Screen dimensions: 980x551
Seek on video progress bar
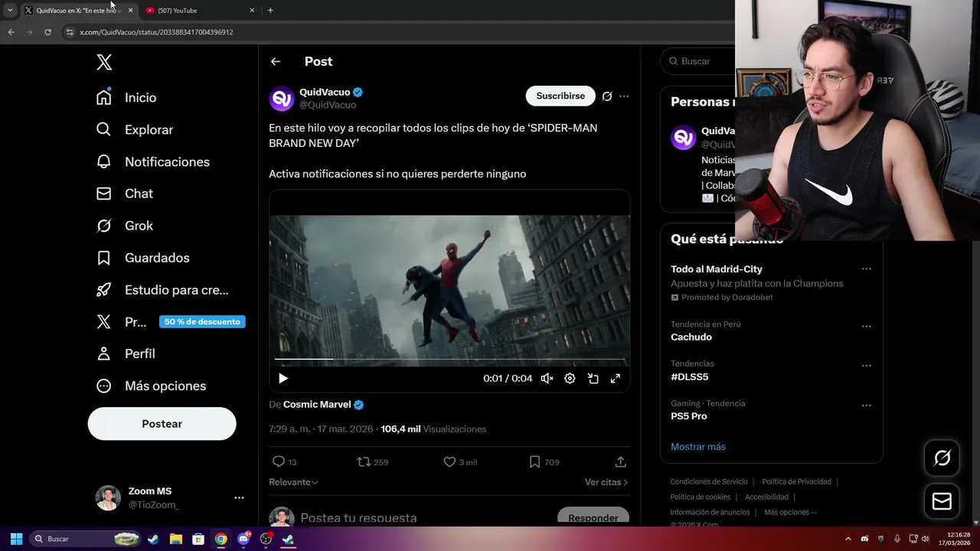[449, 359]
